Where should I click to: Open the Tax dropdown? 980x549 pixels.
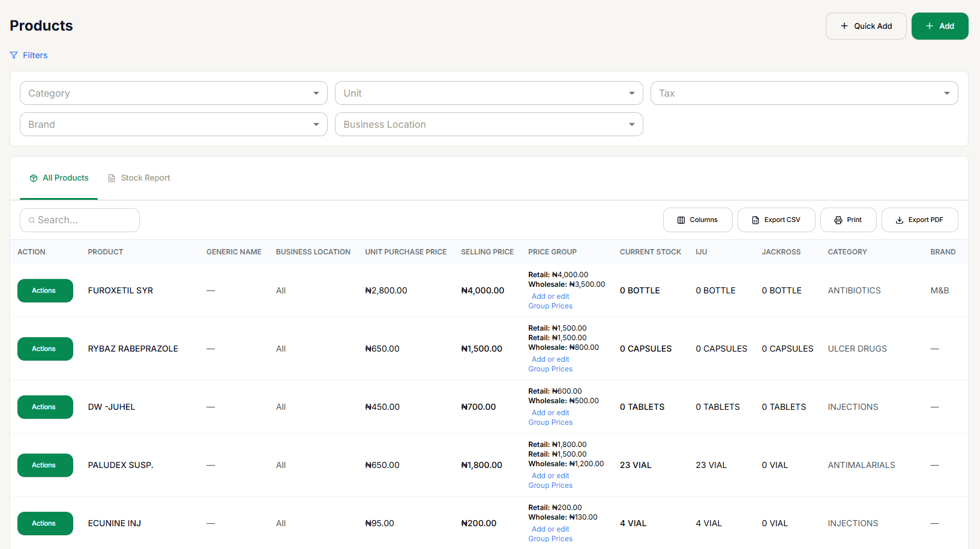click(804, 93)
